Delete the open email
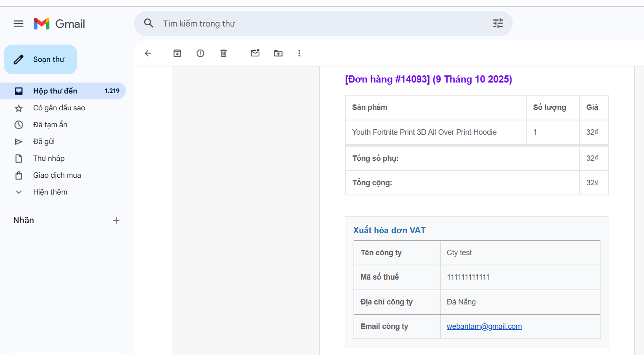 [x=223, y=53]
